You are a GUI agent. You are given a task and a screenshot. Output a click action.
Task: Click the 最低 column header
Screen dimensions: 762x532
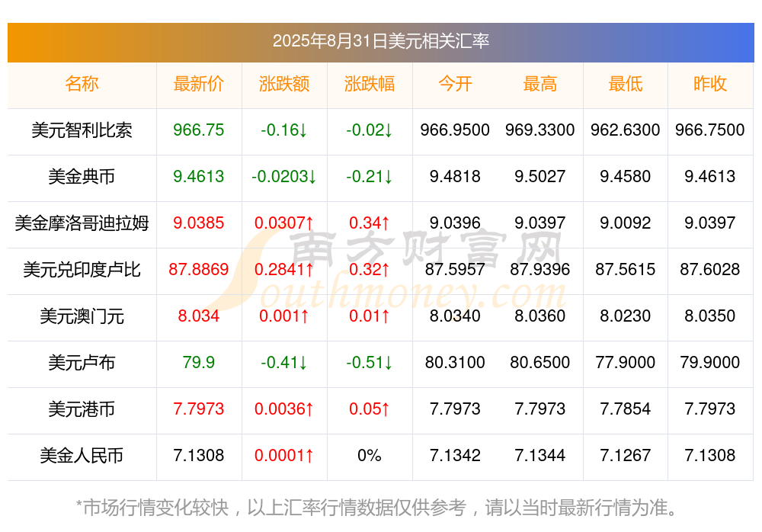[x=626, y=84]
